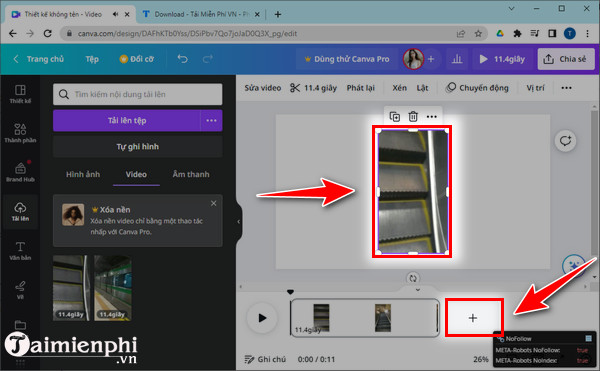Open the Vẽ draw panel

tap(20, 290)
